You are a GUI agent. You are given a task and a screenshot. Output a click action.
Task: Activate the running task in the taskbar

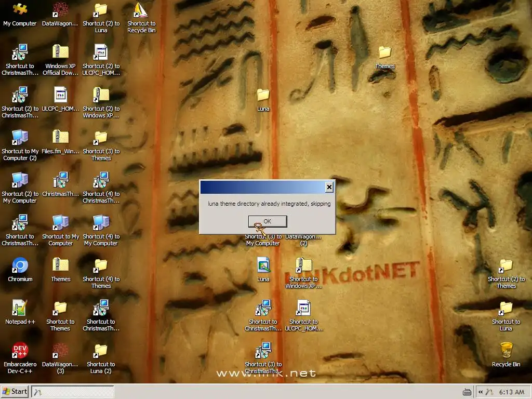(73, 392)
